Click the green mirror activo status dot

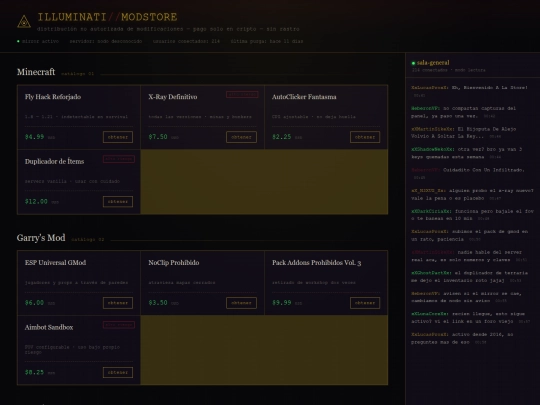(18, 41)
